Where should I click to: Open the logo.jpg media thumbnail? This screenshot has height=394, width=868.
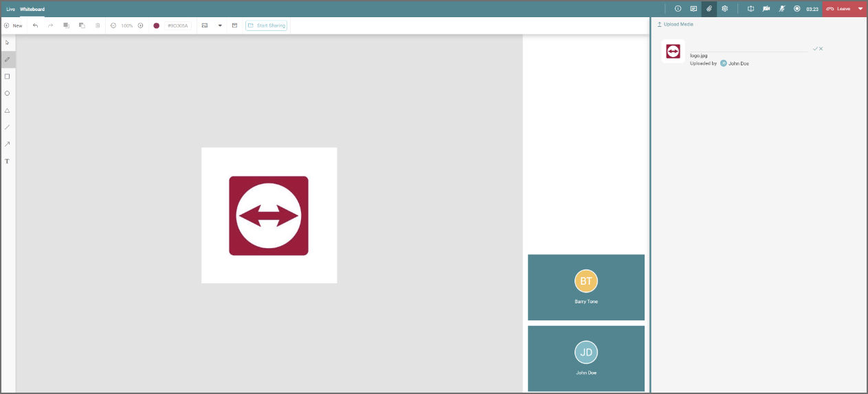674,52
